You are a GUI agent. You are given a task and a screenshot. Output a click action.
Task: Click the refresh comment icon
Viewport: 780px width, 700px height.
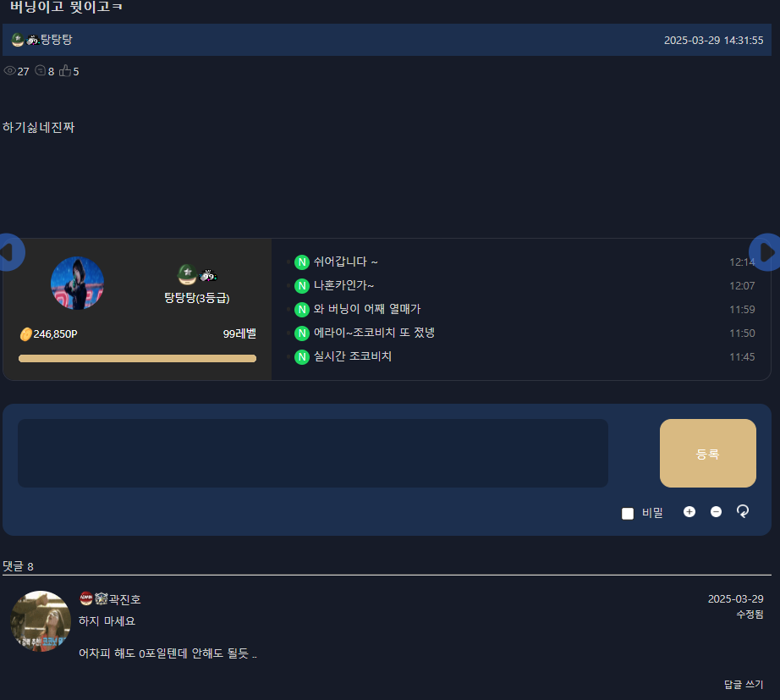(743, 511)
